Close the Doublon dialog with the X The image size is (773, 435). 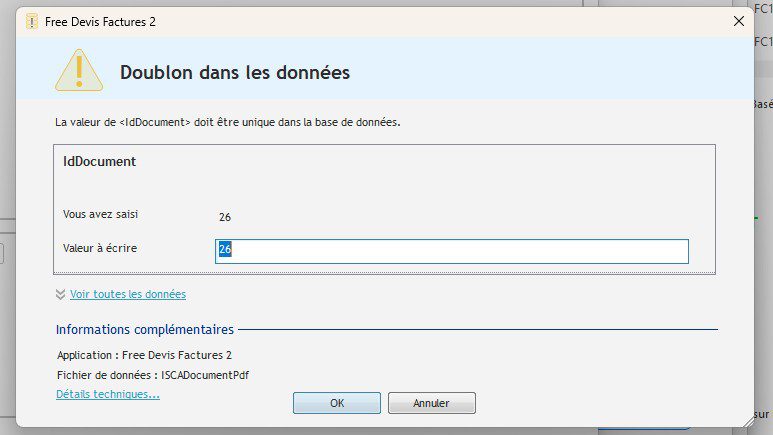click(739, 21)
